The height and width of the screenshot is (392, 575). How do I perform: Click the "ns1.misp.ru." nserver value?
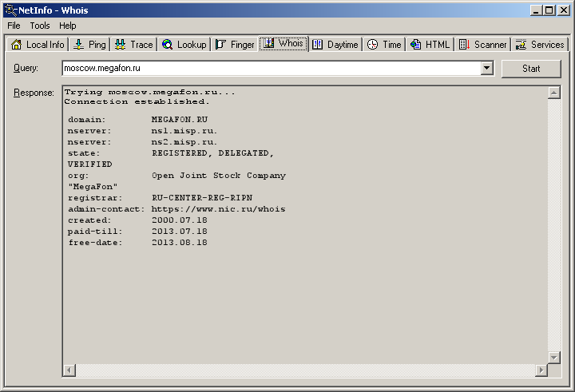[x=184, y=131]
